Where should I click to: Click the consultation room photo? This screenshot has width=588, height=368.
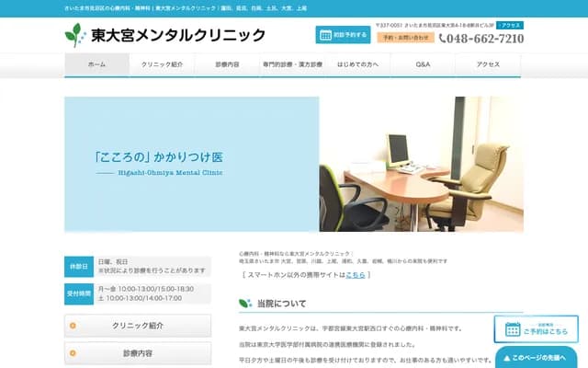[421, 164]
